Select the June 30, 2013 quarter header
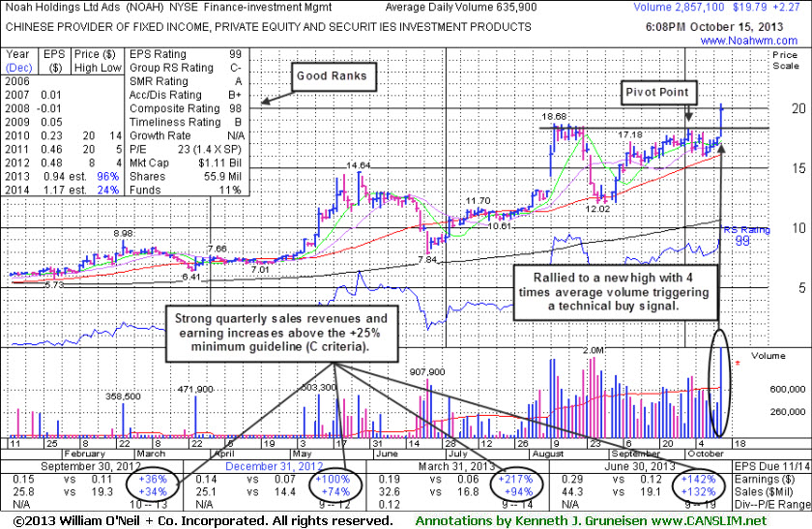This screenshot has width=812, height=529. click(640, 466)
